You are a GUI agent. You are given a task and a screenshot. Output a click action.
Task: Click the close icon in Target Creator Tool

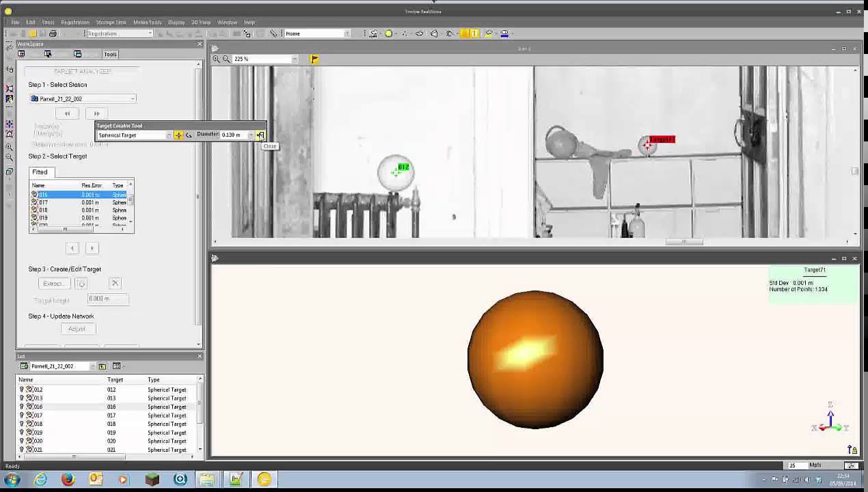260,135
